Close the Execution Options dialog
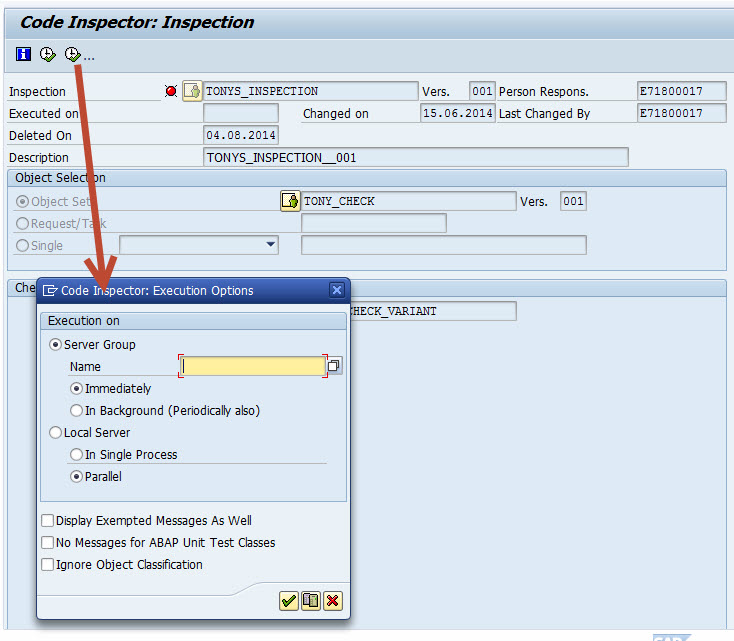Viewport: 734px width, 641px height. (x=337, y=290)
